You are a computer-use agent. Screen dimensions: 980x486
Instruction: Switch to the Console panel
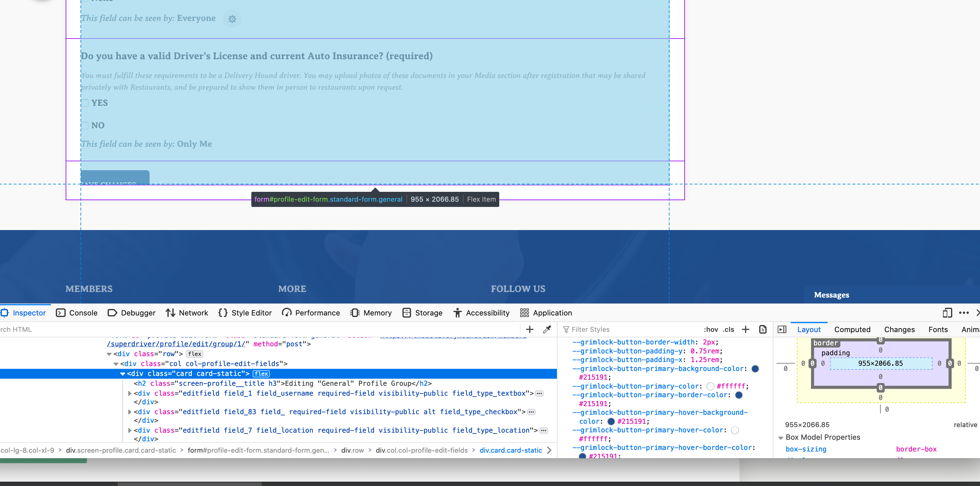(77, 312)
